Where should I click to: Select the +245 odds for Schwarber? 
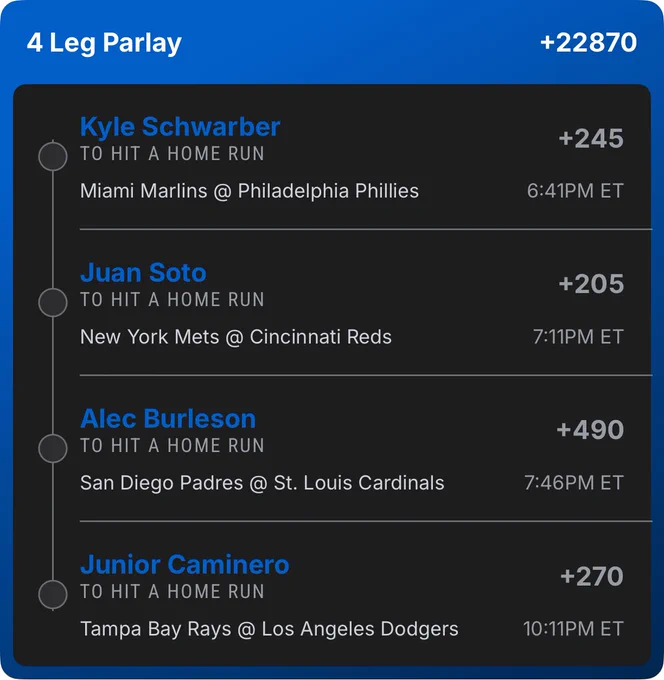click(x=591, y=139)
